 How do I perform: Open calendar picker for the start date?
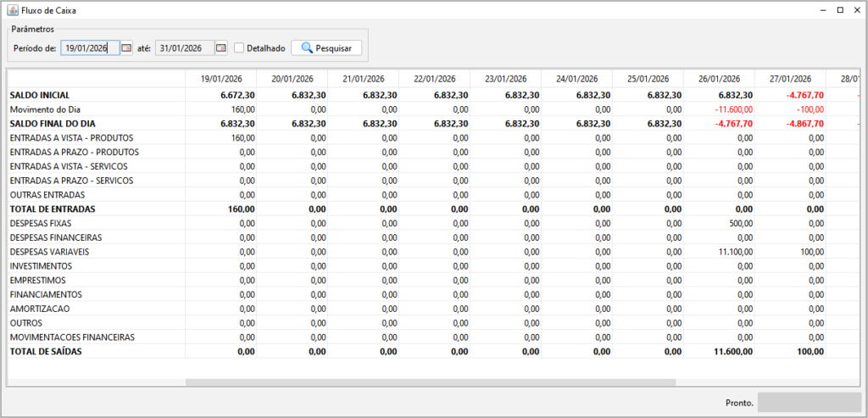point(126,48)
